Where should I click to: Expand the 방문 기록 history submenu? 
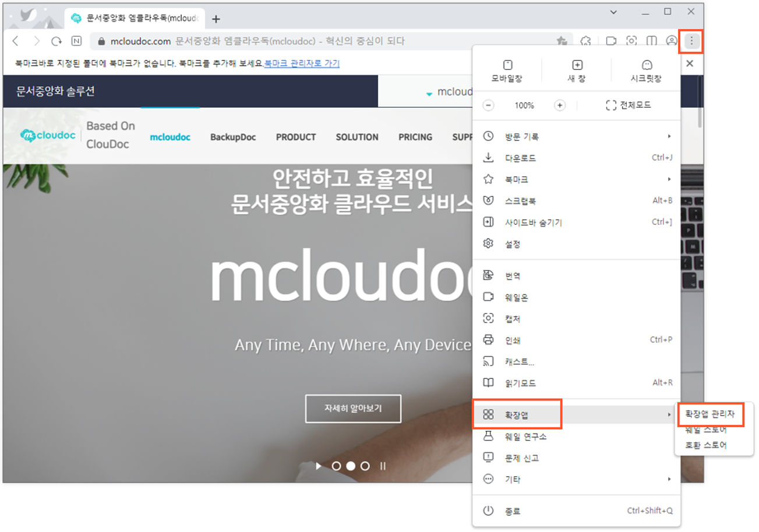coord(576,136)
